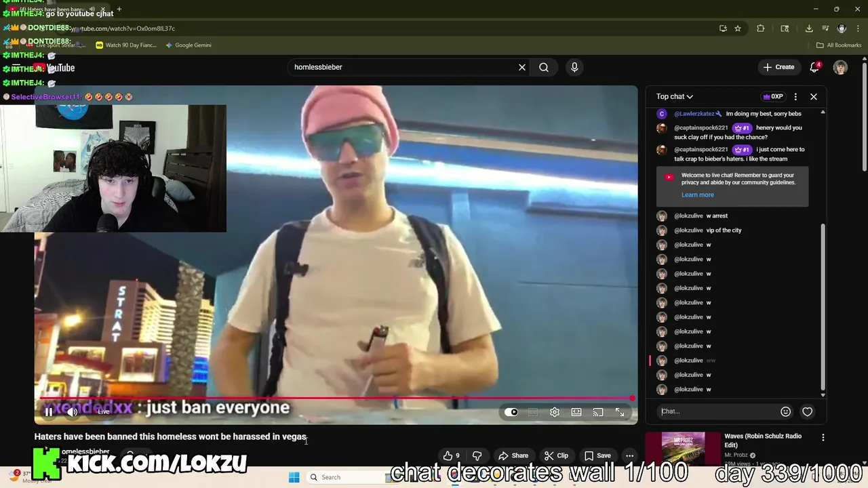Open the Windows Start button
This screenshot has height=488, width=868.
pyautogui.click(x=294, y=477)
